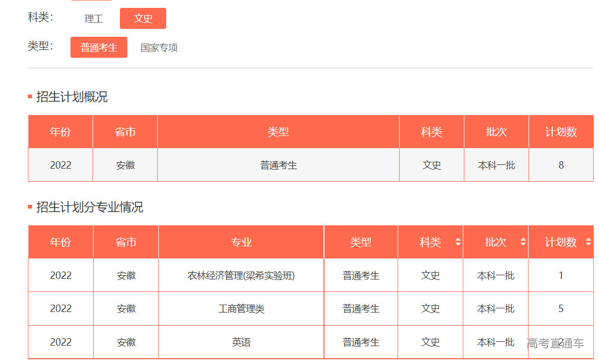599x364 pixels.
Task: Click the 工商管理类 major cell
Action: pyautogui.click(x=242, y=309)
